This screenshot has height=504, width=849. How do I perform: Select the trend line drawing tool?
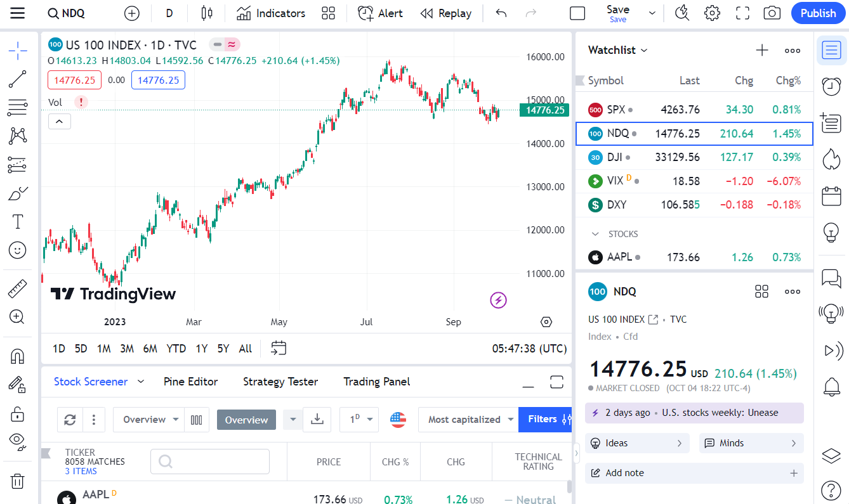point(18,79)
